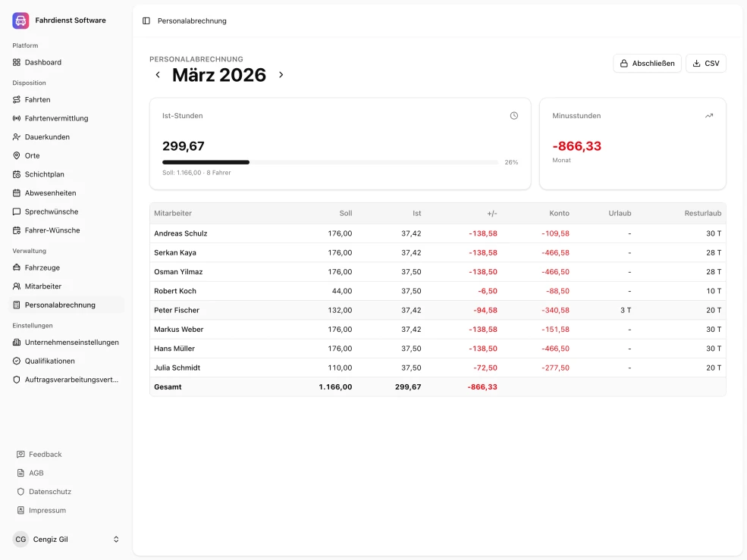Select Mitarbeiter in the sidebar
This screenshot has height=560, width=747.
[x=42, y=286]
